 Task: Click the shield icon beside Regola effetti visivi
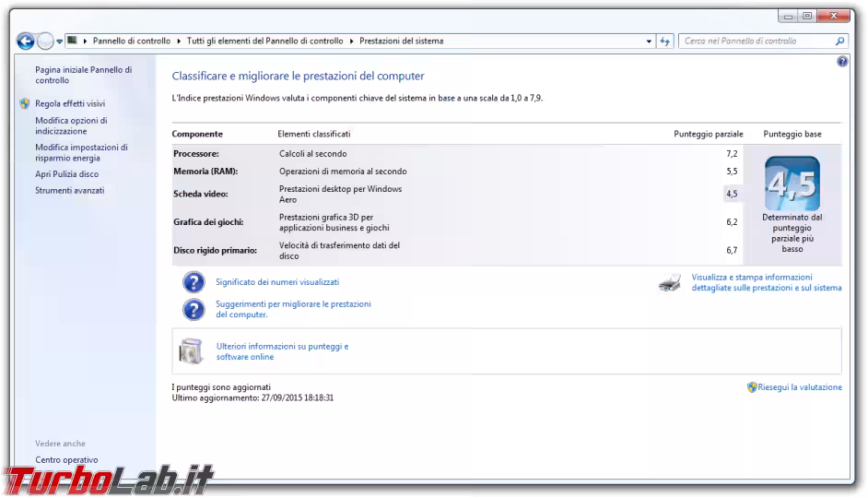[25, 104]
